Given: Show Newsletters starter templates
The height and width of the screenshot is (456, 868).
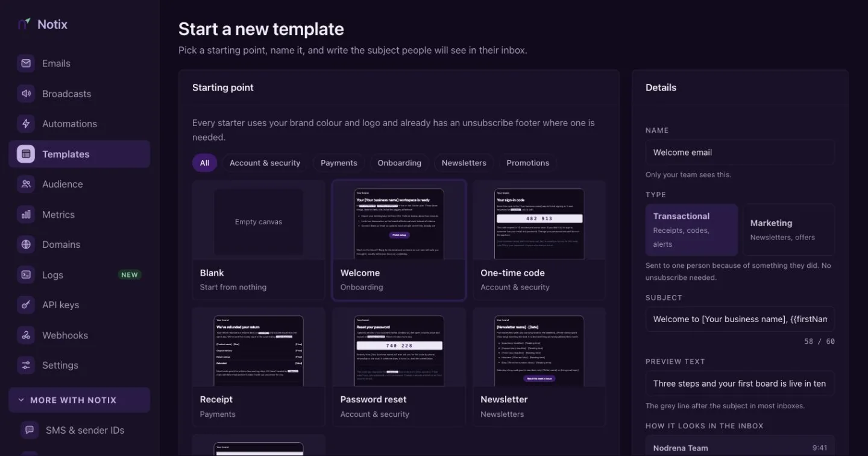Looking at the screenshot, I should point(464,163).
